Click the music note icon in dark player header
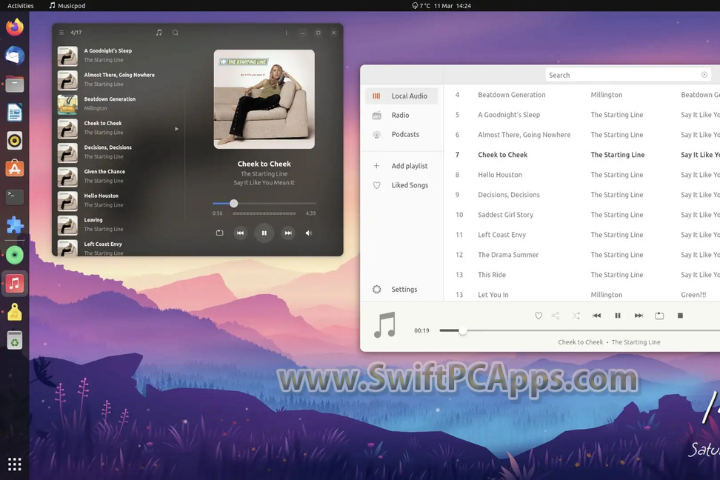Screen dimensions: 720x480 pos(159,33)
